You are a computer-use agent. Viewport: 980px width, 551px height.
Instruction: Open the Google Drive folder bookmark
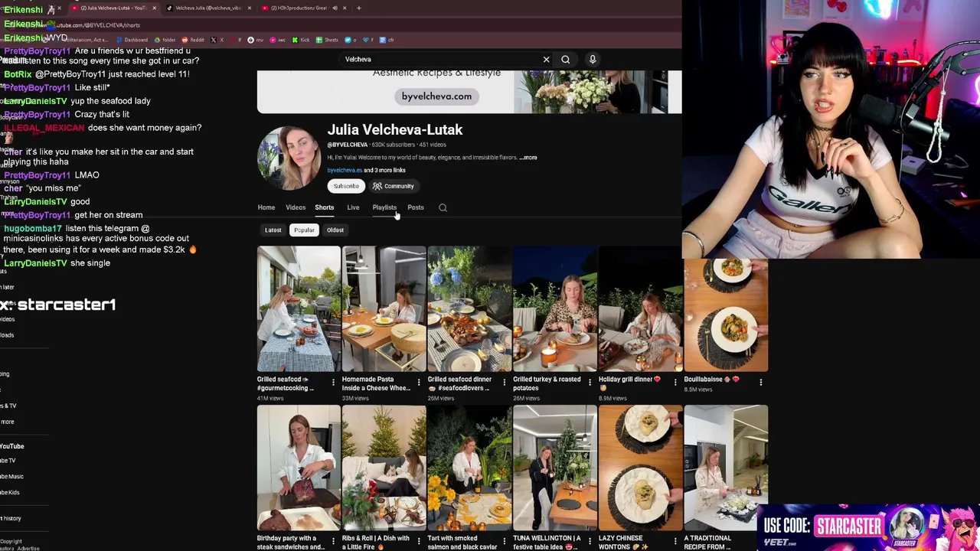pyautogui.click(x=165, y=40)
